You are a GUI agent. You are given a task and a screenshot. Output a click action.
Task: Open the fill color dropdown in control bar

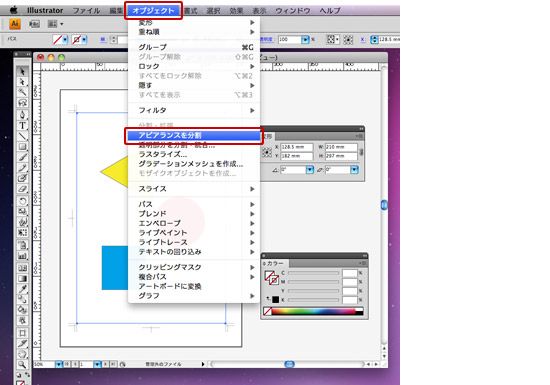click(65, 40)
